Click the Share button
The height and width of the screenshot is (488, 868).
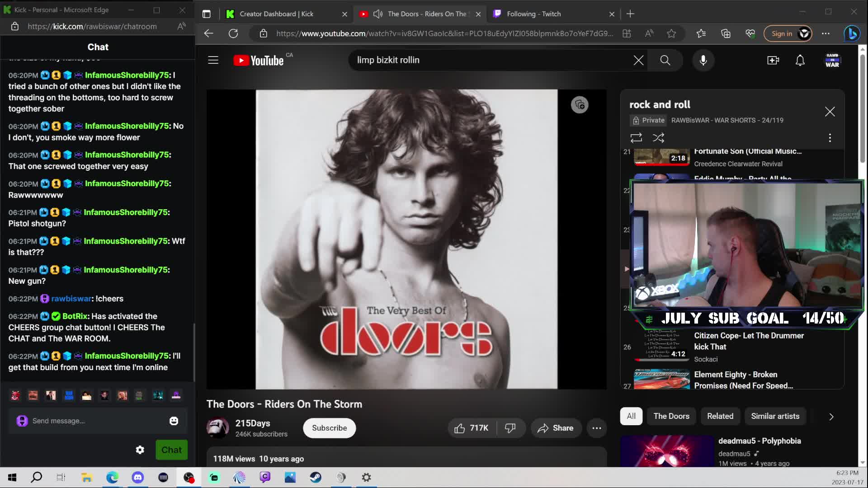(555, 428)
